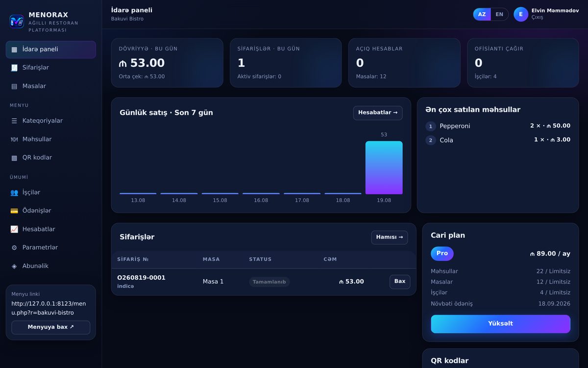Click order number O260819-0001
The width and height of the screenshot is (588, 368).
point(141,278)
